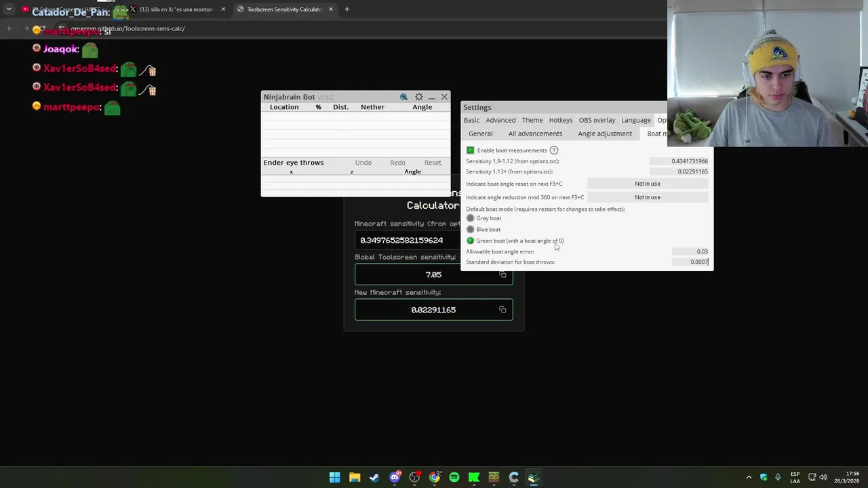
Task: Click Reset in Ninjabrain Bot
Action: coord(433,163)
